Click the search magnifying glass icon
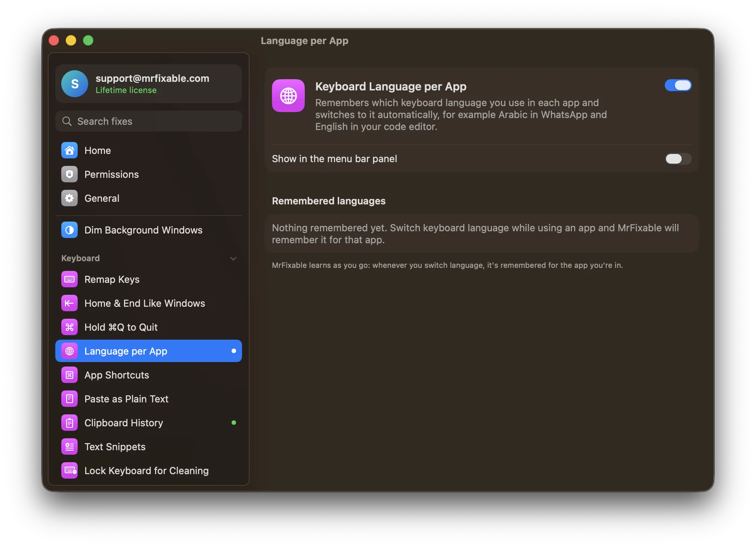The width and height of the screenshot is (756, 547). pyautogui.click(x=67, y=121)
